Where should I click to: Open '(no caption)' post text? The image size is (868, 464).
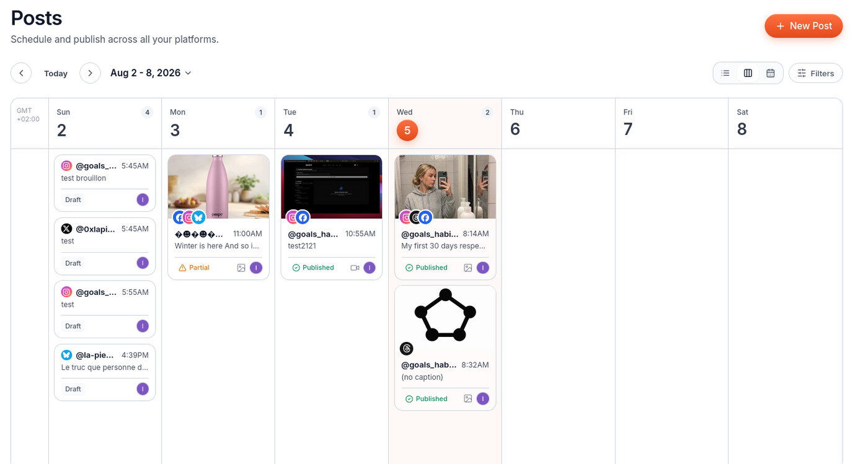(x=422, y=377)
